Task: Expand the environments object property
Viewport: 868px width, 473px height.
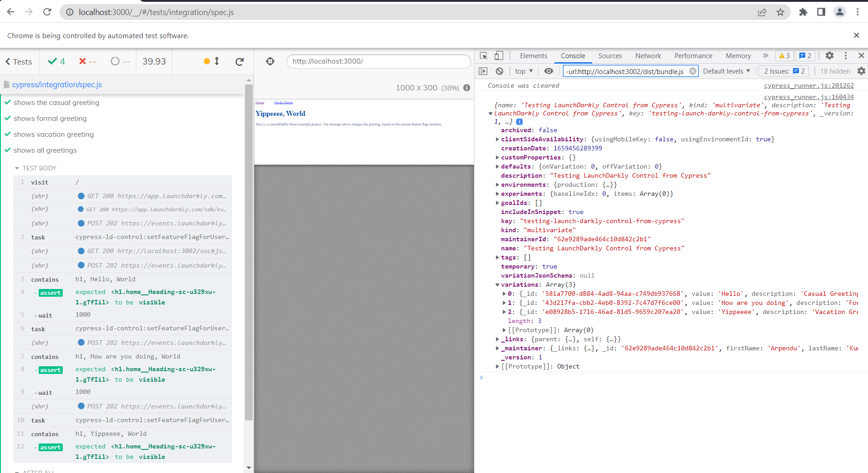Action: click(x=498, y=185)
